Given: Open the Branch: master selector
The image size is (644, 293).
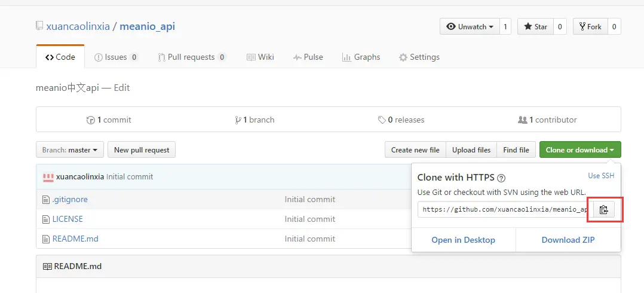Looking at the screenshot, I should pos(70,150).
